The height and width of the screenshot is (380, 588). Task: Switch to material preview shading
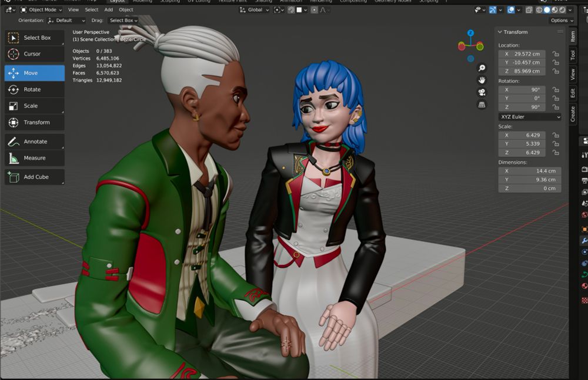click(x=554, y=10)
